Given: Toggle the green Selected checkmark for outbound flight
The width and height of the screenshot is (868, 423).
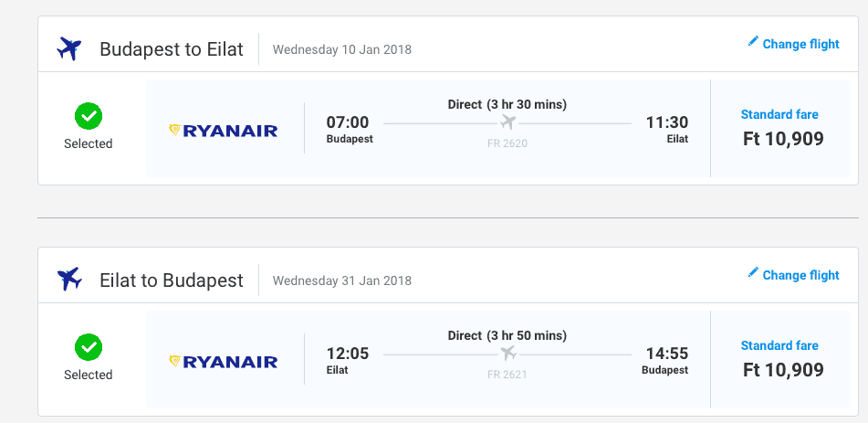Looking at the screenshot, I should 89,116.
